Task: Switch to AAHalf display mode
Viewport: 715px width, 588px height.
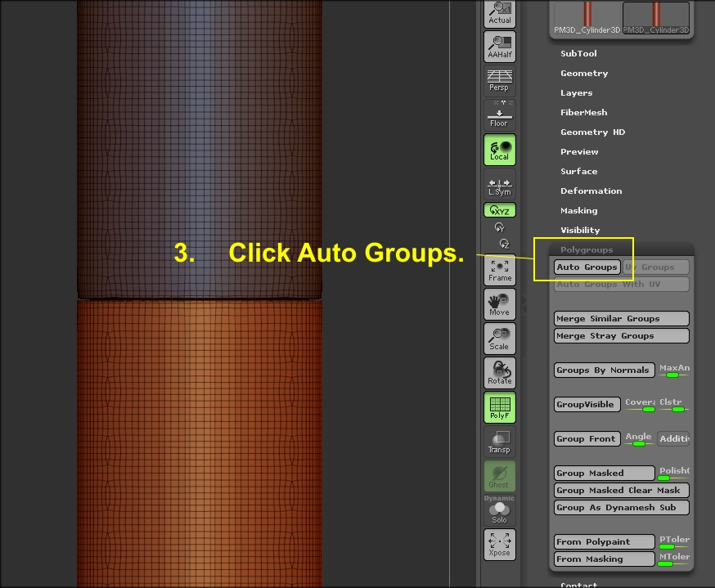Action: point(500,47)
